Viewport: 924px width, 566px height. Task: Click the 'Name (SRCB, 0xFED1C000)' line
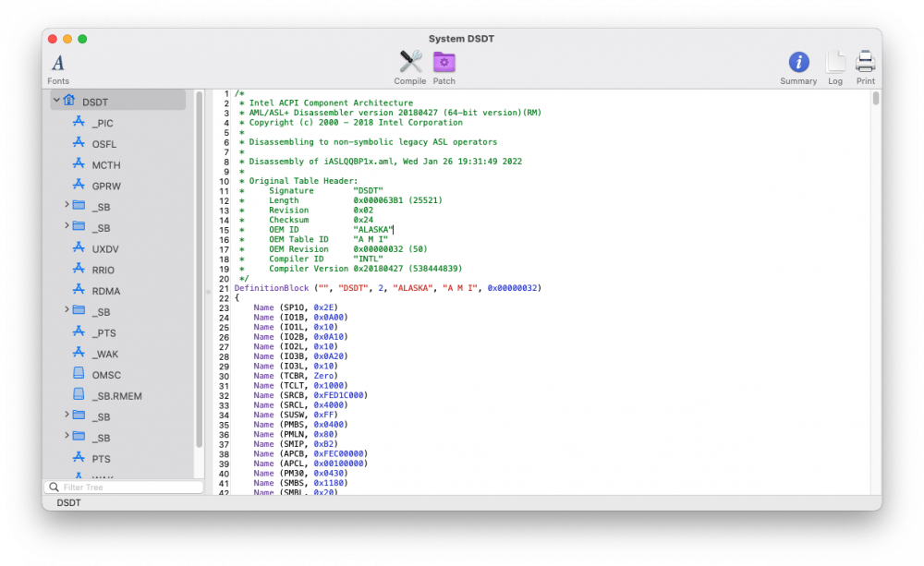pyautogui.click(x=310, y=395)
